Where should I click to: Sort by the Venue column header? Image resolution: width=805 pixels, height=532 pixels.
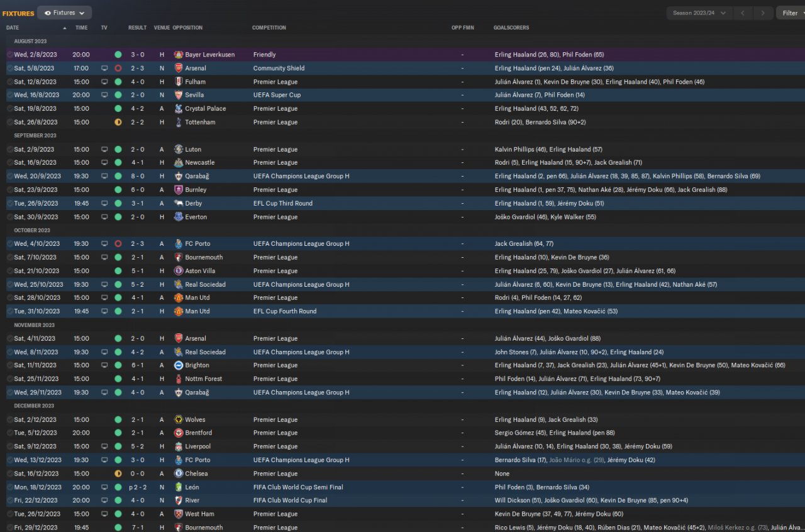tap(162, 28)
